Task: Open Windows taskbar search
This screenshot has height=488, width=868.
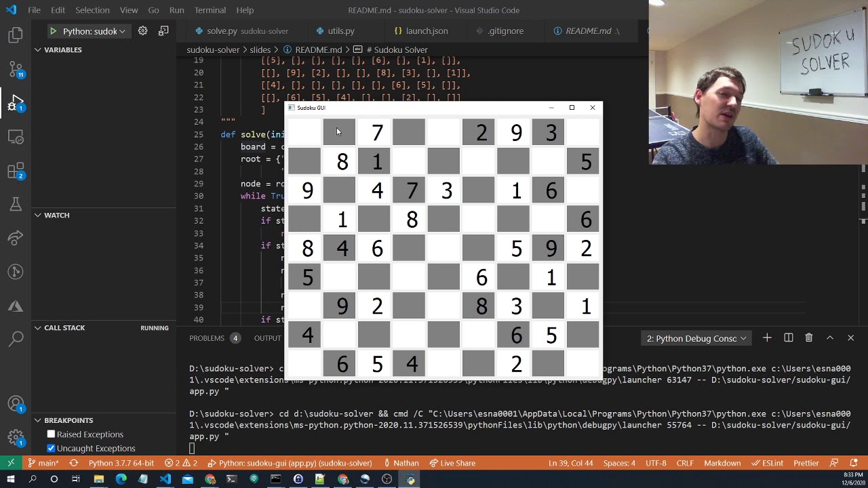Action: [x=33, y=480]
